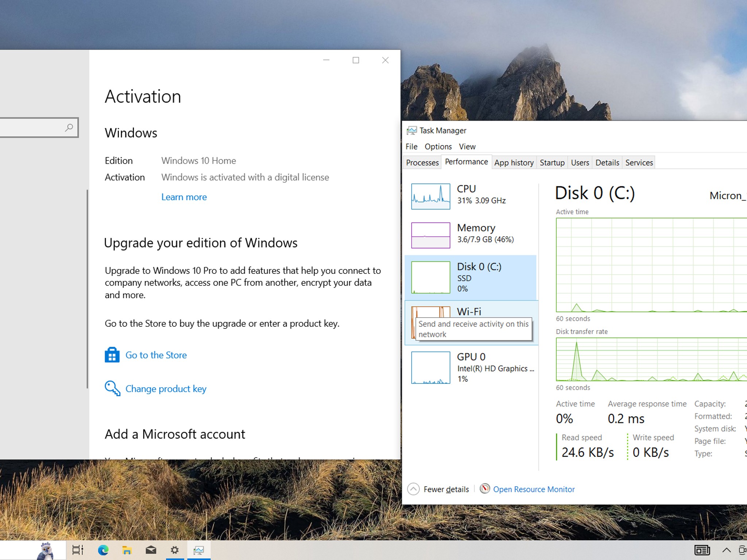Open the View menu in Task Manager
This screenshot has width=747, height=560.
467,147
